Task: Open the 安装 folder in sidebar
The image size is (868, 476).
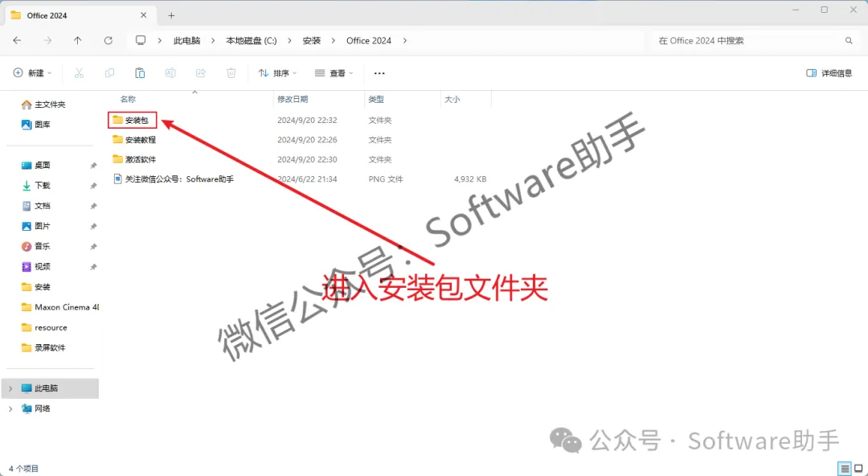Action: [x=36, y=287]
